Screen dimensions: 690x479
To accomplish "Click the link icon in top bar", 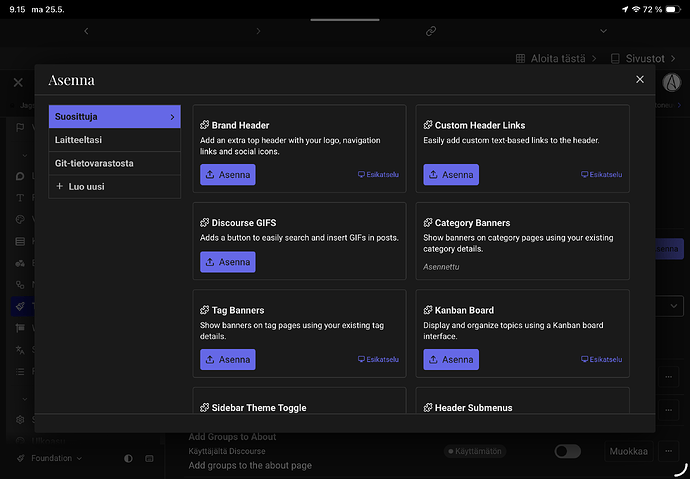I will point(431,31).
